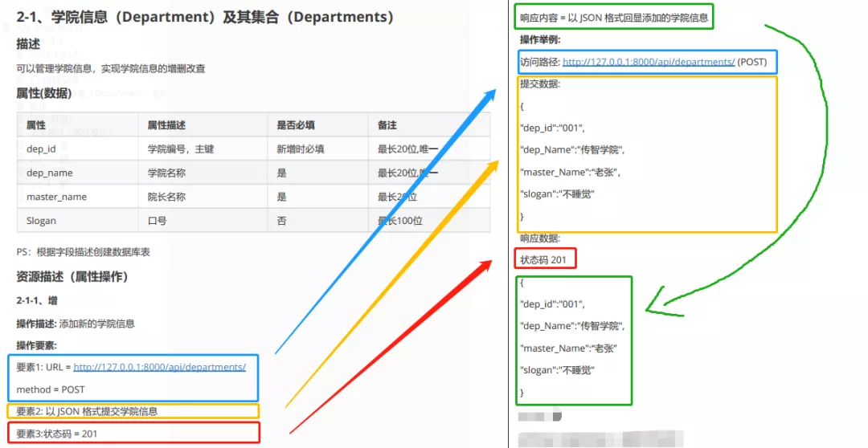
Task: Click the 口号 cell
Action: click(x=203, y=220)
